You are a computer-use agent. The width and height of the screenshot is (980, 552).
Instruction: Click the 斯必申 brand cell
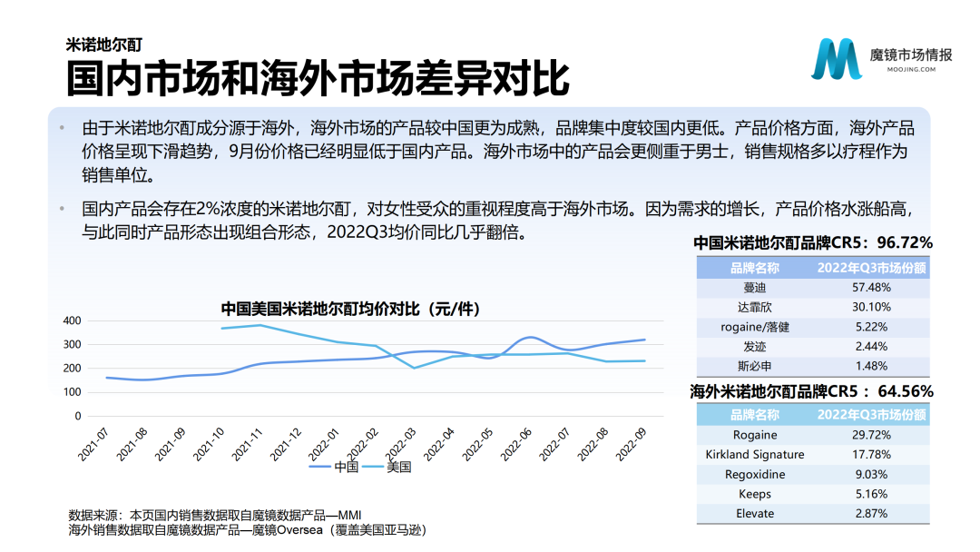(x=754, y=366)
